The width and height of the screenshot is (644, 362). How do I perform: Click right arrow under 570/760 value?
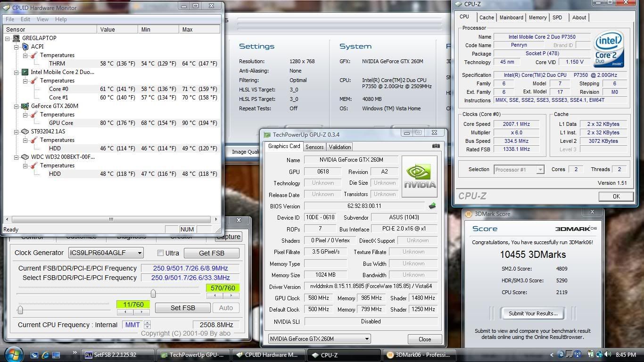point(231,296)
